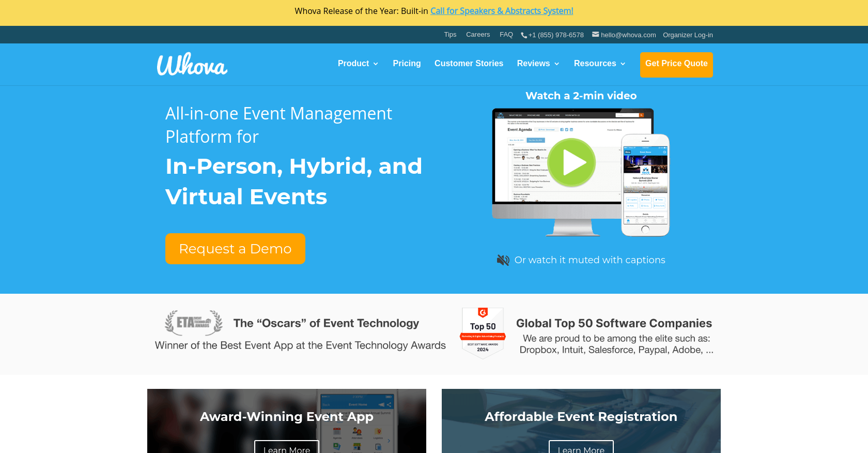The height and width of the screenshot is (453, 868).
Task: Click "The Oscars of Event Technology" heading
Action: [326, 323]
